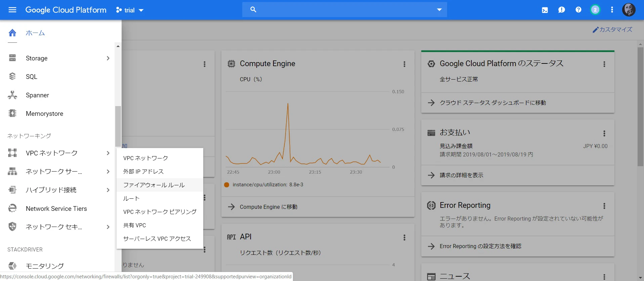This screenshot has width=644, height=281.
Task: Click Error Reporting の設定方法を確認 link
Action: point(480,246)
